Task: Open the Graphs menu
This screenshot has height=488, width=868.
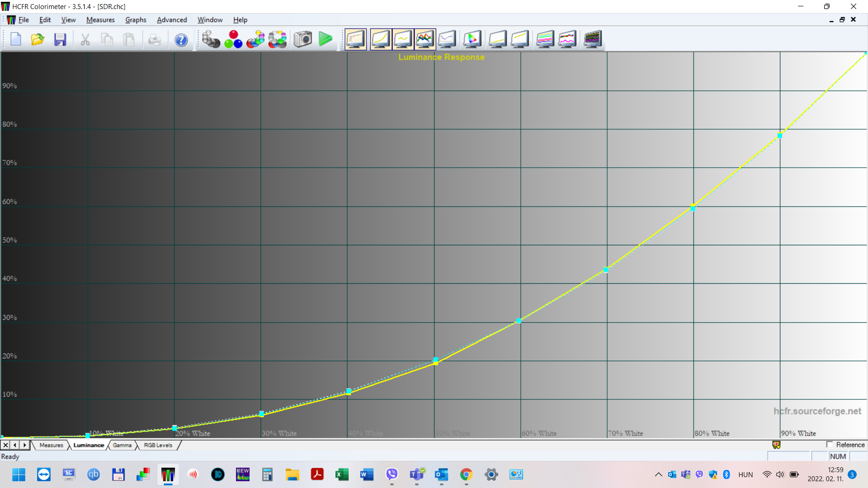Action: pos(136,20)
